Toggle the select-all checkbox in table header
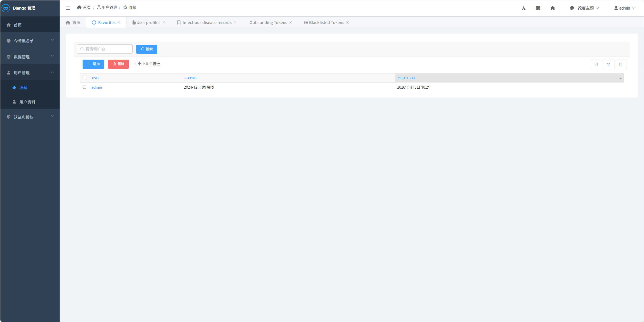 84,78
